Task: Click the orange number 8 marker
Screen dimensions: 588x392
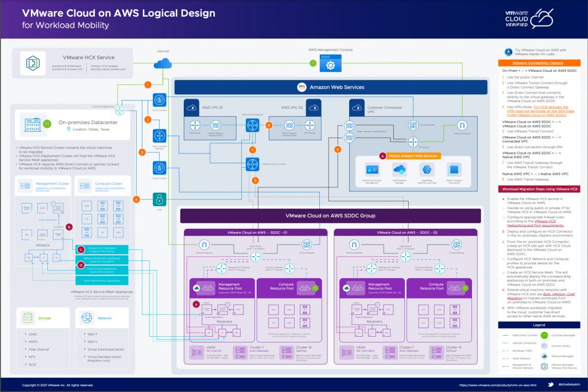Action: coord(268,125)
